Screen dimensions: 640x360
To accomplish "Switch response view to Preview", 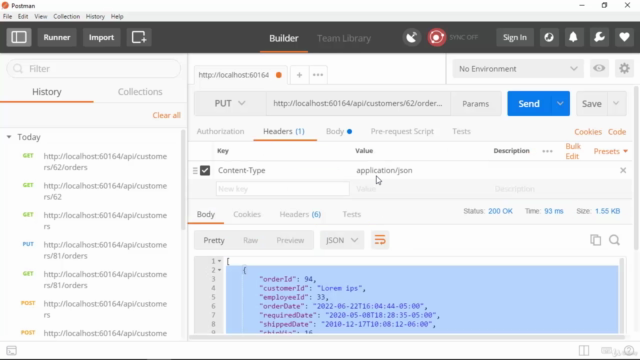I will pos(290,240).
